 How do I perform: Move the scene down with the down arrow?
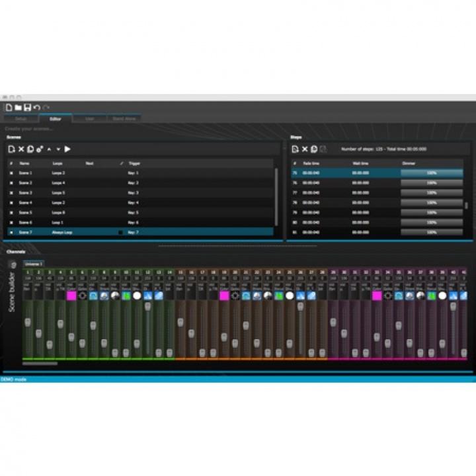click(58, 149)
